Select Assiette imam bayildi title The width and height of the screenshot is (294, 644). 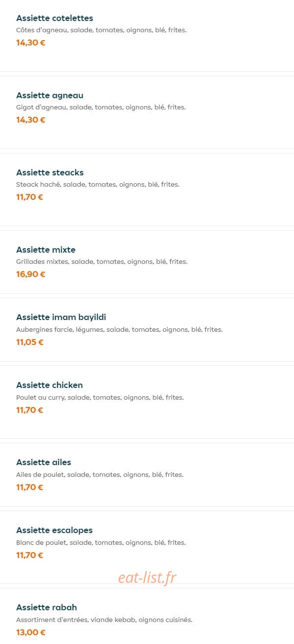[61, 317]
